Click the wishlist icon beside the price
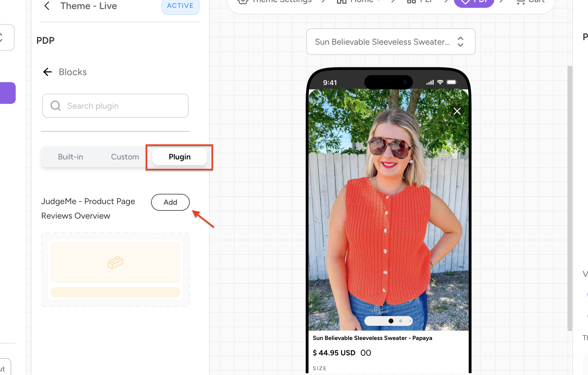 [366, 353]
